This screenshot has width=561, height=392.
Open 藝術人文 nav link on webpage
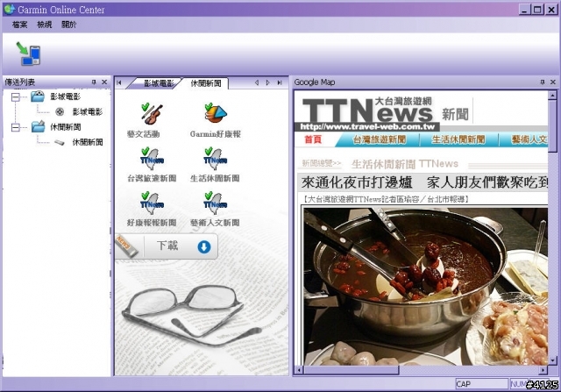coord(529,139)
